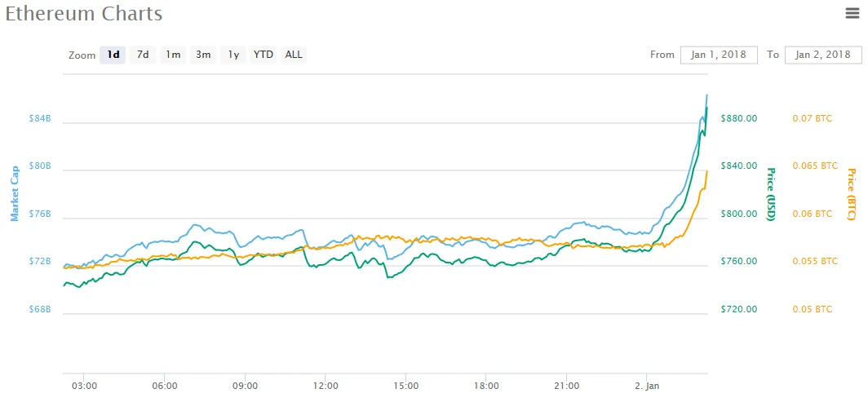
Task: Click the From label beside date field
Action: (x=662, y=55)
